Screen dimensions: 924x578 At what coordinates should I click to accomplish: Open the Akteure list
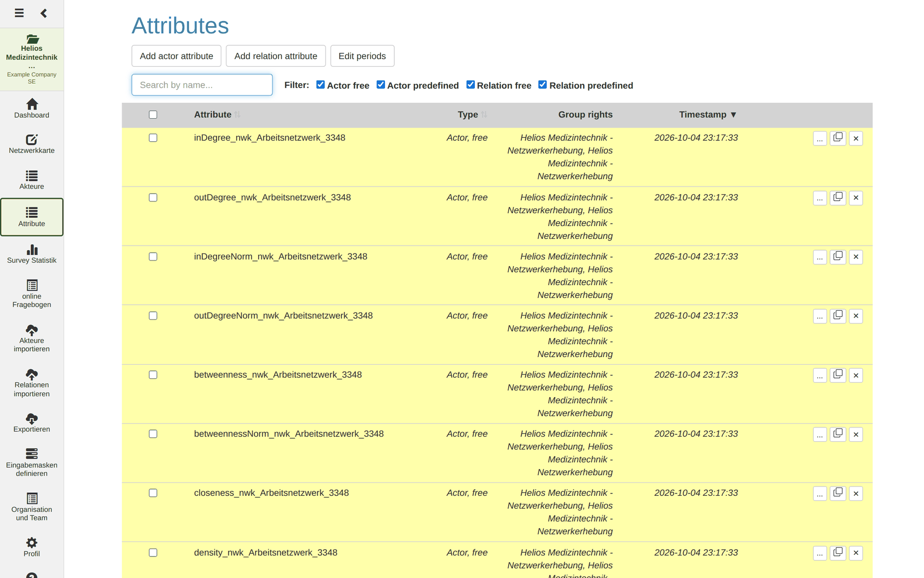click(32, 180)
